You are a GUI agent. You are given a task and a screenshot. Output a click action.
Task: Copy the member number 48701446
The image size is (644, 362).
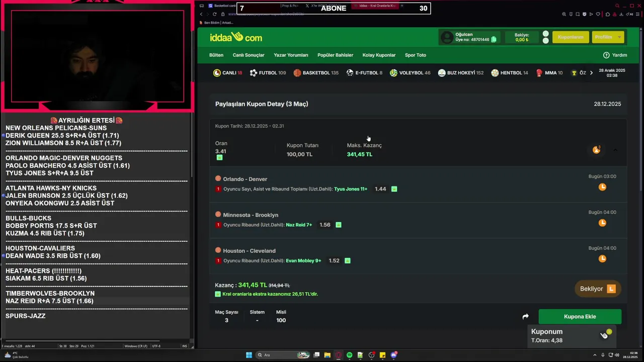(494, 39)
